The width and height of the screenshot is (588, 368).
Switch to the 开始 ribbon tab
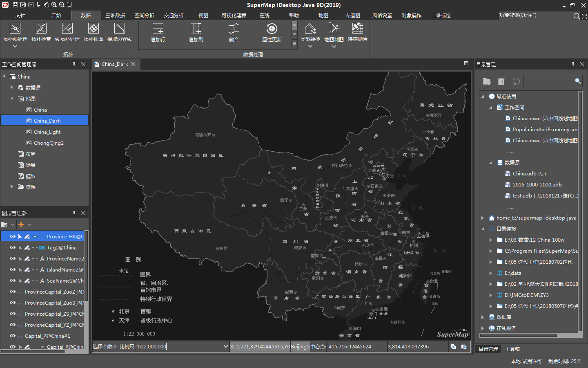(56, 16)
